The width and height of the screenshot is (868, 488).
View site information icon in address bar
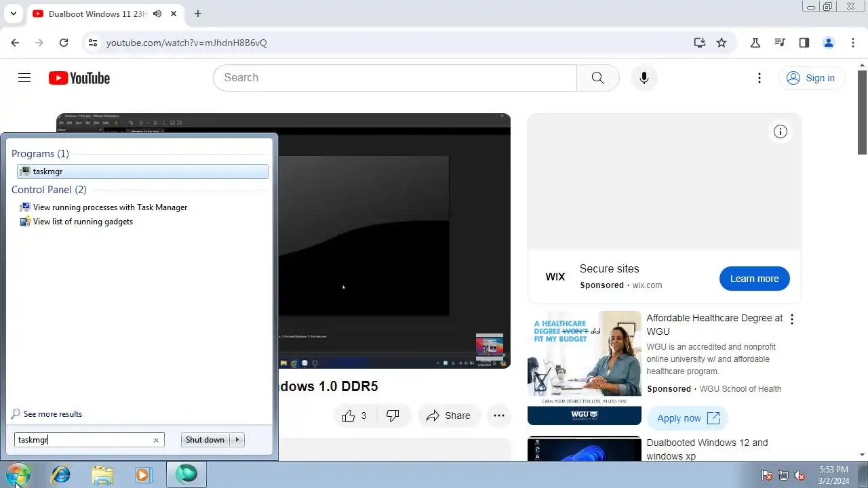tap(93, 43)
